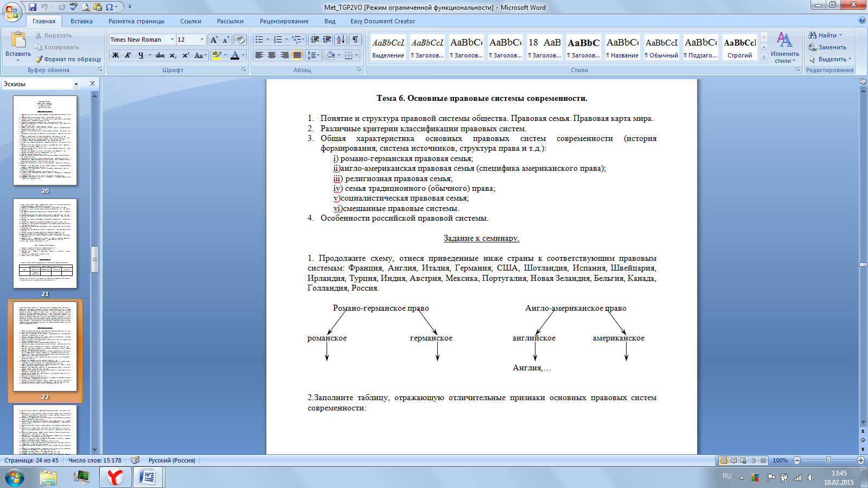Toggle bold Ж formatting
Image resolution: width=868 pixels, height=488 pixels.
(116, 55)
